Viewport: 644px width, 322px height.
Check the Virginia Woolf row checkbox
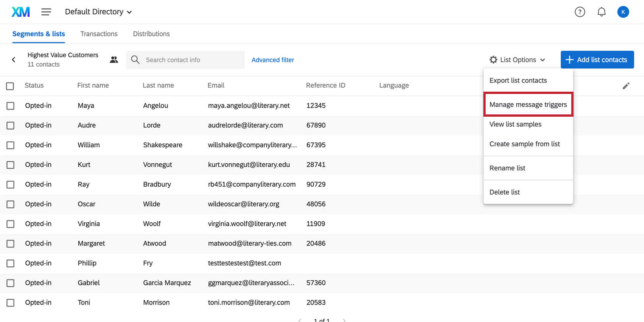[10, 224]
